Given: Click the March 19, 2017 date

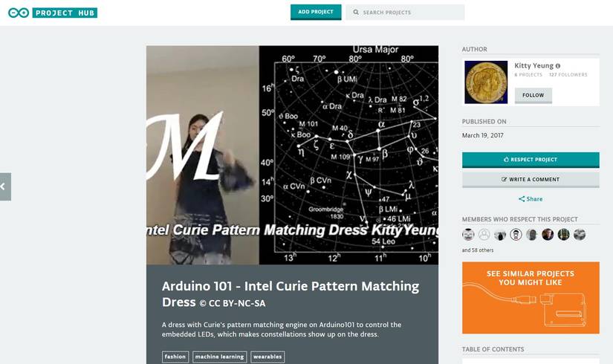Looking at the screenshot, I should point(483,135).
